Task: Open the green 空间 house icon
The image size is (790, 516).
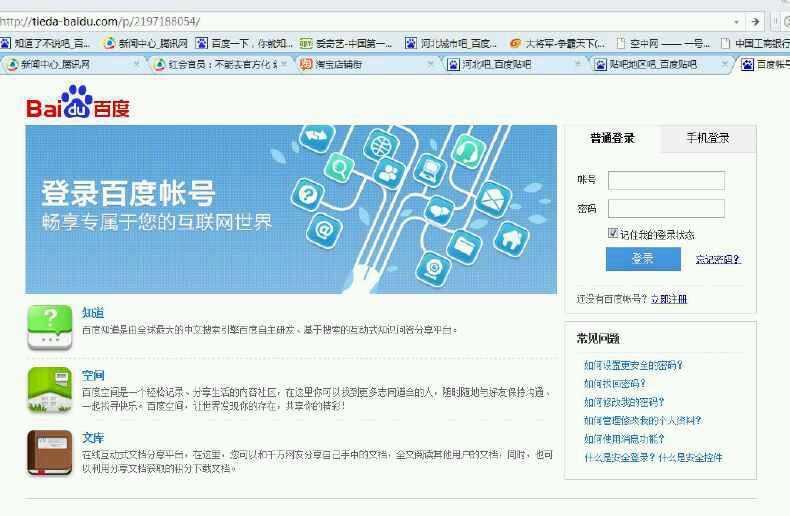Action: (49, 390)
